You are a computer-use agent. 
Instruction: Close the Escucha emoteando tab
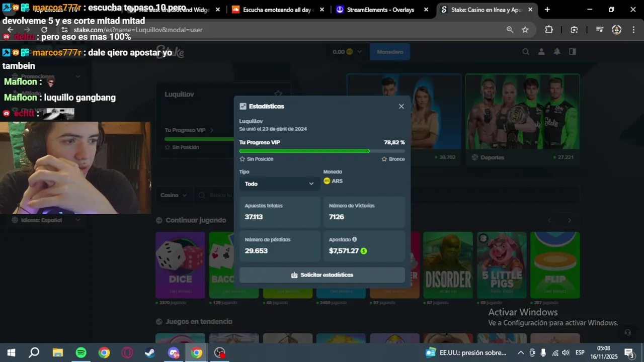pos(321,10)
